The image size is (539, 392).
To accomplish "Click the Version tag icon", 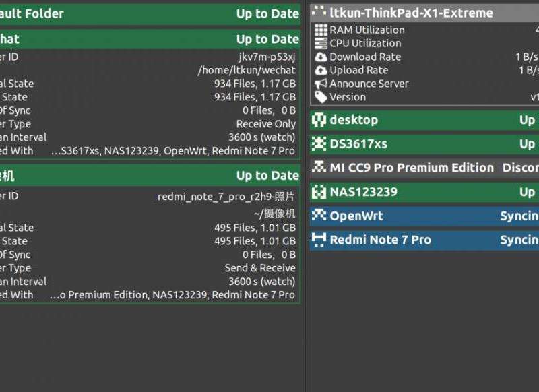I will 321,97.
